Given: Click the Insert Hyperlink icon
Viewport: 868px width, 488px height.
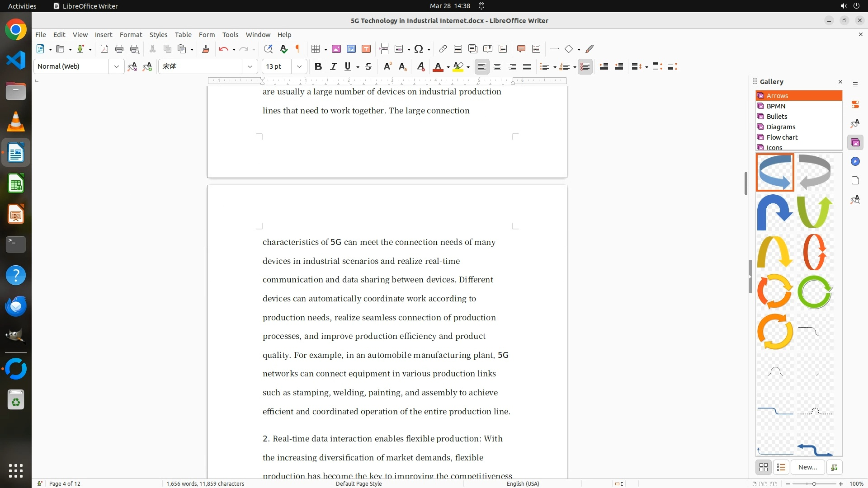Looking at the screenshot, I should point(443,49).
